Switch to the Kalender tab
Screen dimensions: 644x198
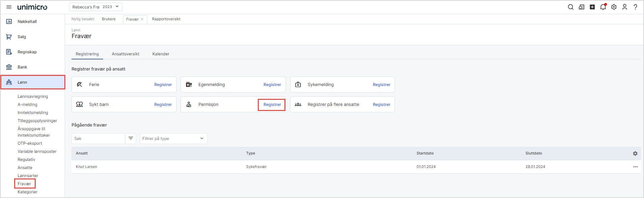tap(161, 54)
